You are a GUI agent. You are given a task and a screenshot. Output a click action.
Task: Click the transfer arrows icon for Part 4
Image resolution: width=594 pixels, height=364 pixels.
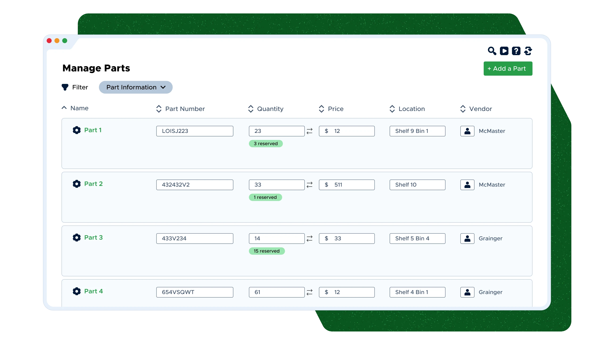(310, 292)
